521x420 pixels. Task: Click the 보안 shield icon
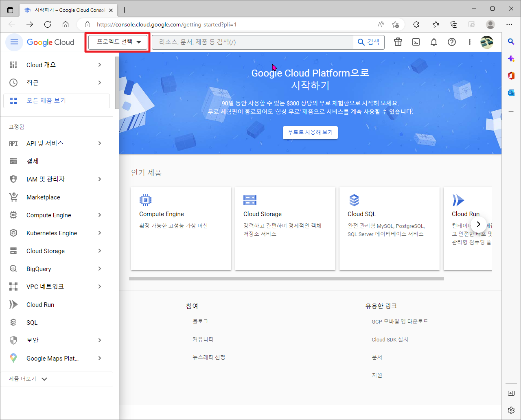click(13, 340)
